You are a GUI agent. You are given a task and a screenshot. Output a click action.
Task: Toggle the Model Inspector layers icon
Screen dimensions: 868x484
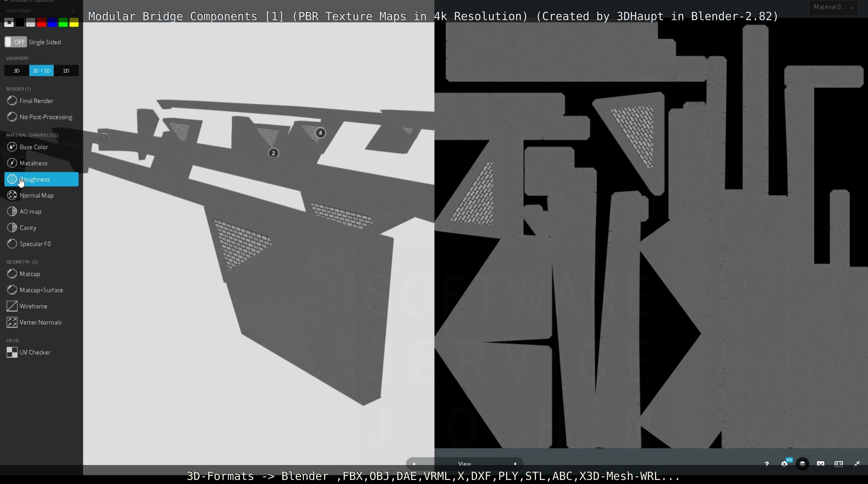(x=802, y=464)
